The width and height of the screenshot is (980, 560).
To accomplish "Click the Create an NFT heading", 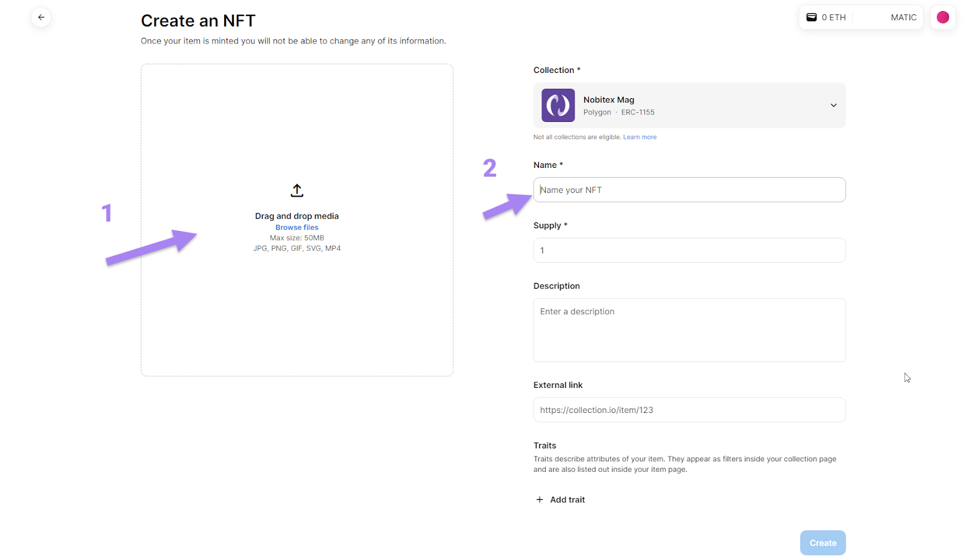I will (198, 21).
